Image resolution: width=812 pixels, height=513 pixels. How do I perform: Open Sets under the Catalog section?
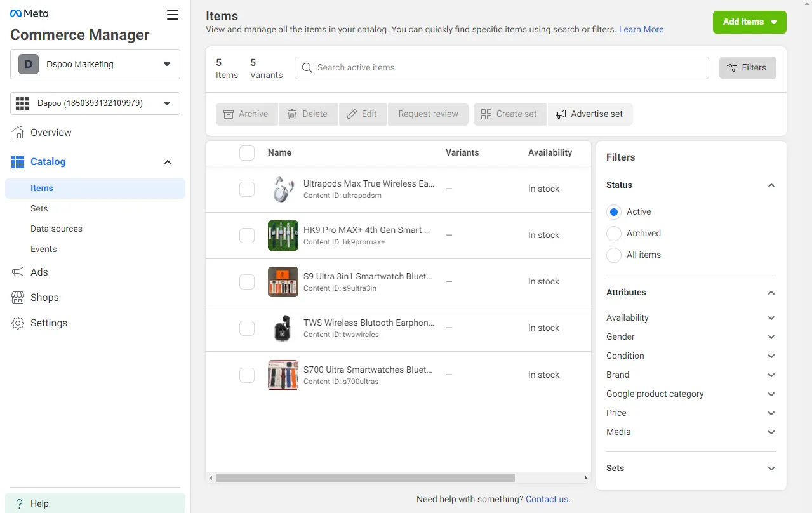coord(39,208)
